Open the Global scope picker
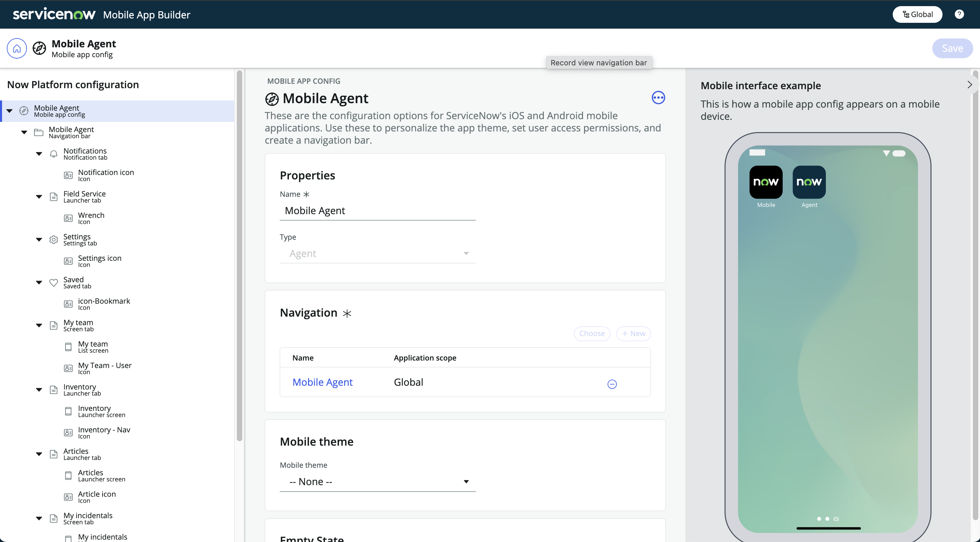The height and width of the screenshot is (542, 980). [x=917, y=14]
